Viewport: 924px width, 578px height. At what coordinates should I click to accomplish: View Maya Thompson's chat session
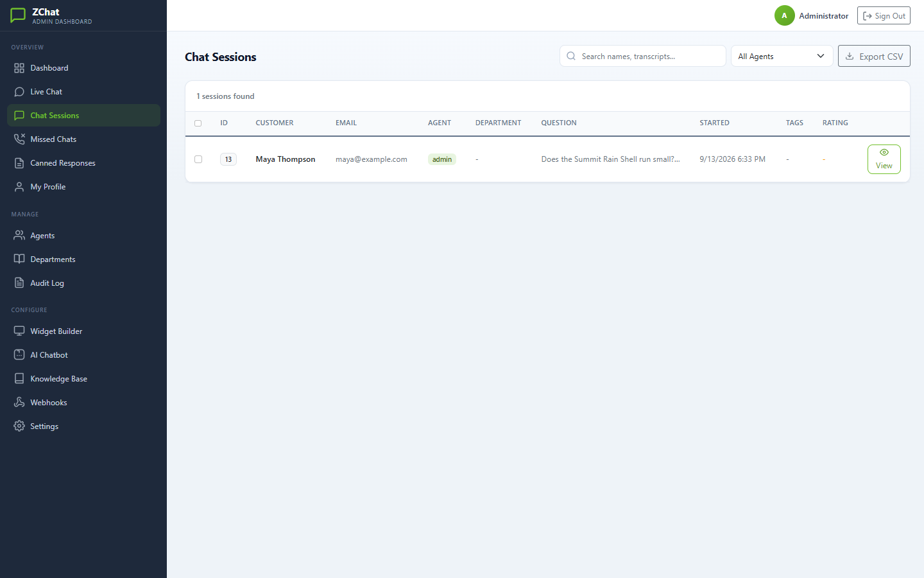884,159
